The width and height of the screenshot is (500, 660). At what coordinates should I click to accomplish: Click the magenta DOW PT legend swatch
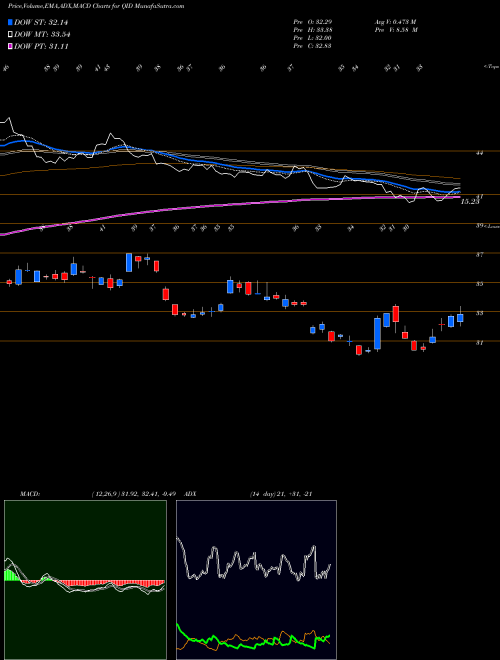(x=10, y=46)
